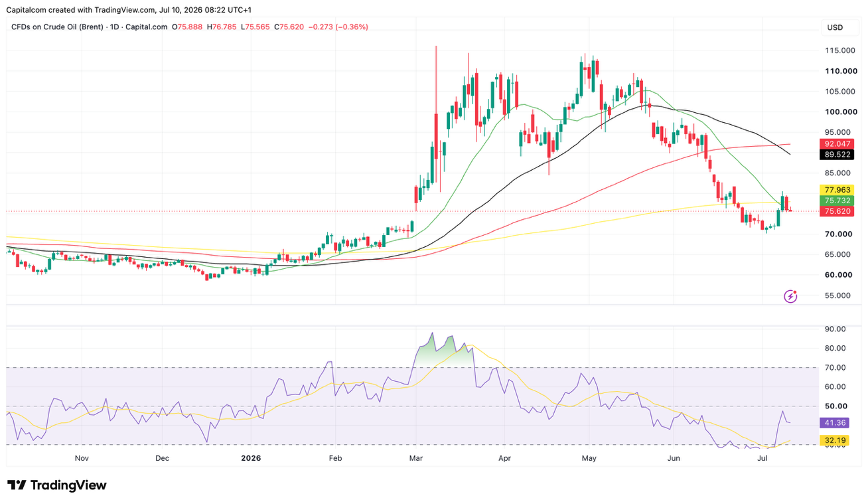Click the Nov label on time axis
Screen dimensions: 868x504
point(82,458)
